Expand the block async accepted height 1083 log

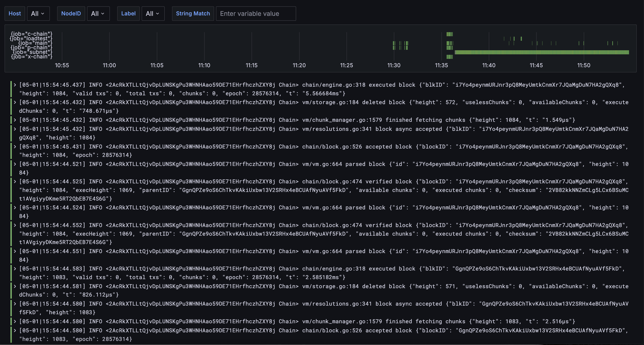point(15,304)
